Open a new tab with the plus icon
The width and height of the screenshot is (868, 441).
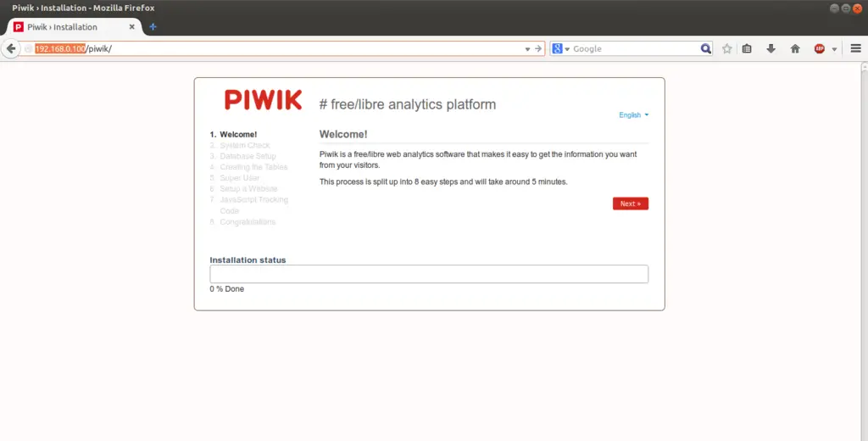tap(153, 26)
